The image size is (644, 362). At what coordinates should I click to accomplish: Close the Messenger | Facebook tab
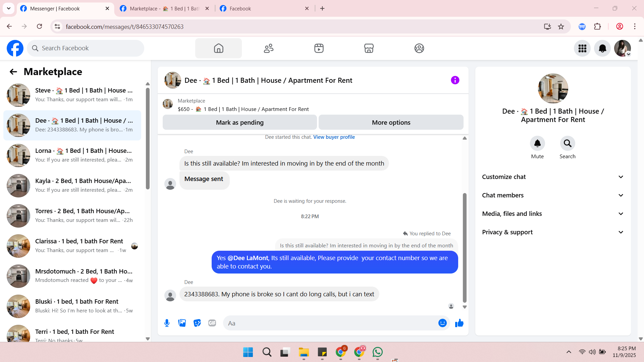coord(107,9)
